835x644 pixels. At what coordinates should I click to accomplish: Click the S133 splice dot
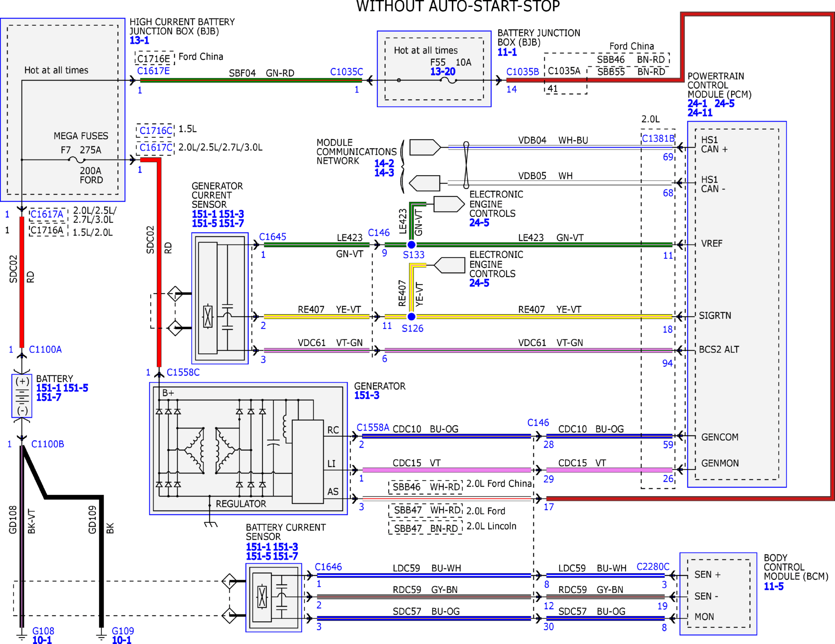411,245
